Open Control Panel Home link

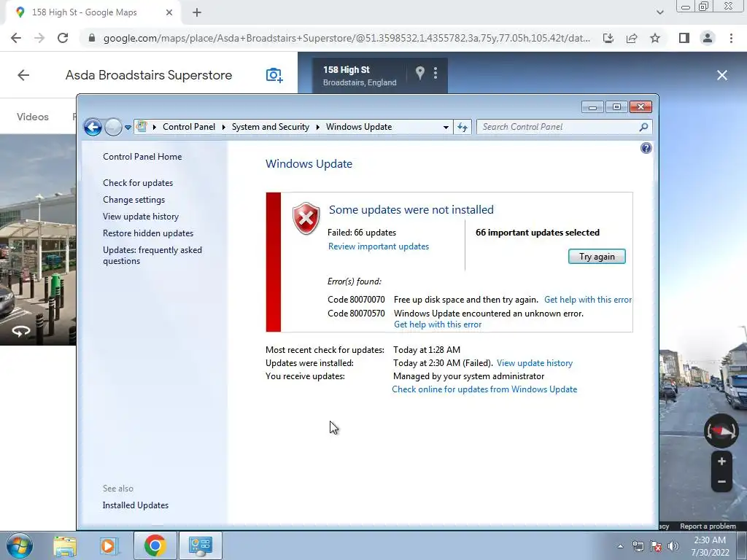tap(142, 157)
